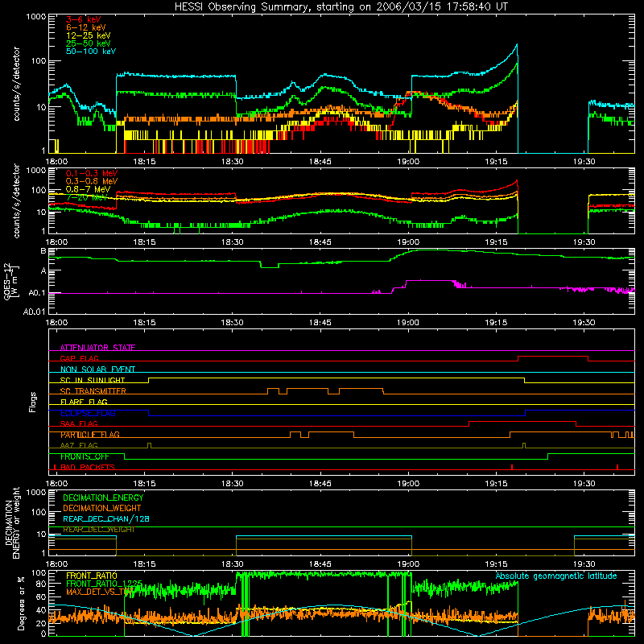Click the DECIMATION_WEIGHT legend label

point(102,509)
